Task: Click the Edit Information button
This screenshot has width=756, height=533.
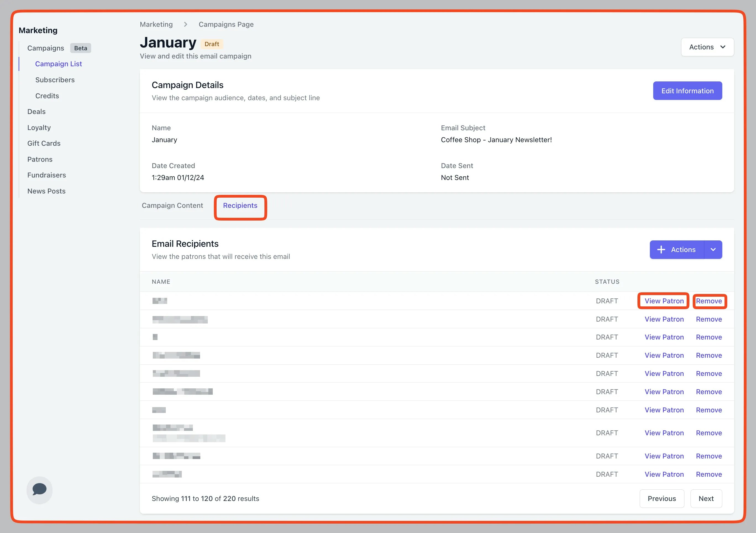Action: 687,91
